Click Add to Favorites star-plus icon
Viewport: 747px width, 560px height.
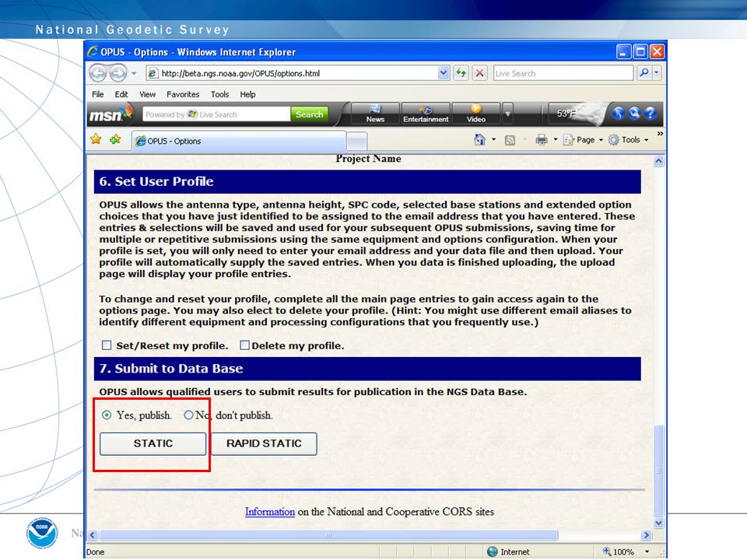click(115, 139)
